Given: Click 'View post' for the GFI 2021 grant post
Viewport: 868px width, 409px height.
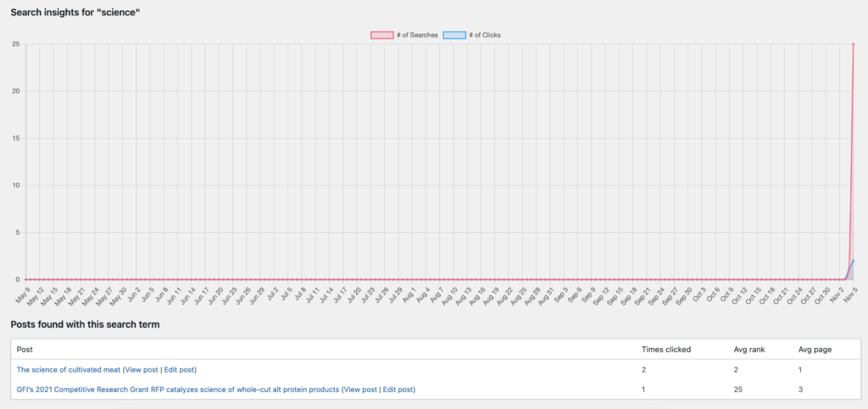Looking at the screenshot, I should (x=359, y=390).
